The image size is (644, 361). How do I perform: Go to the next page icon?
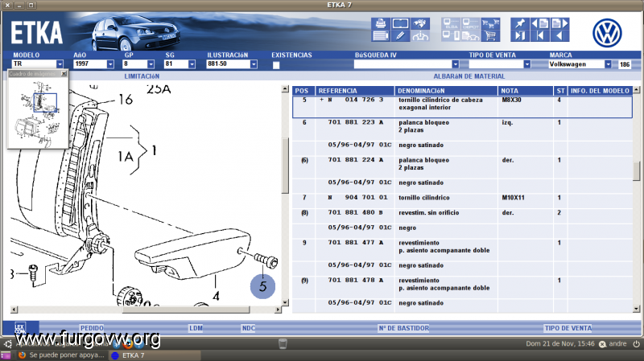tap(559, 23)
